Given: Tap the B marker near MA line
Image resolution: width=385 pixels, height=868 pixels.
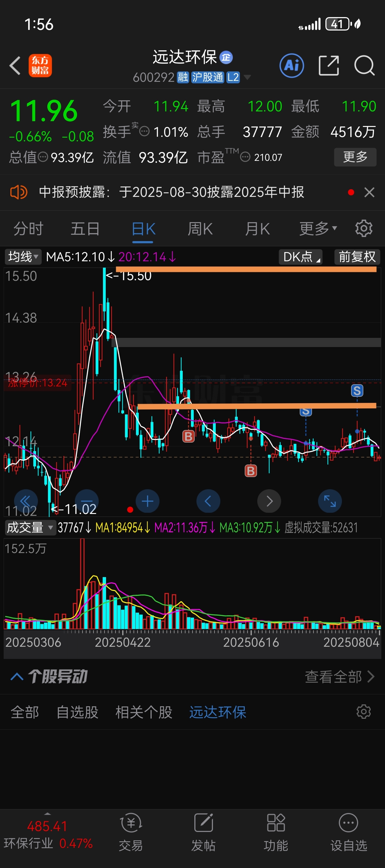Looking at the screenshot, I should point(189,436).
